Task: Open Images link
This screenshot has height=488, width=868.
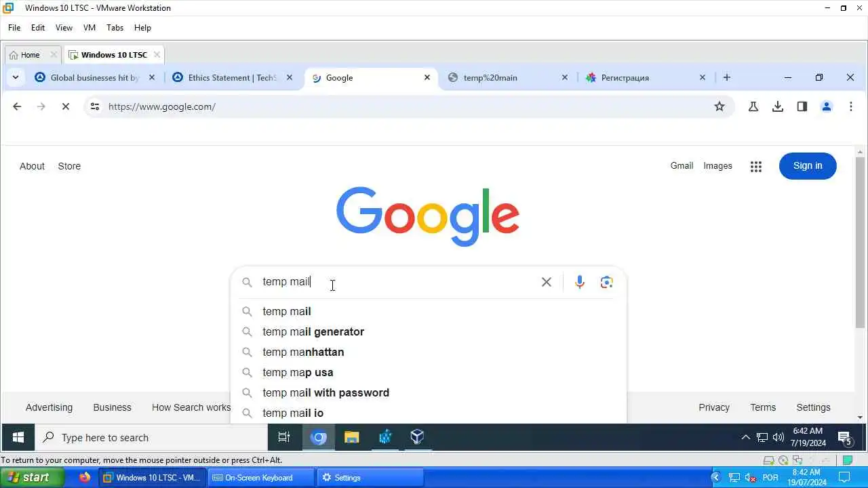Action: coord(717,165)
